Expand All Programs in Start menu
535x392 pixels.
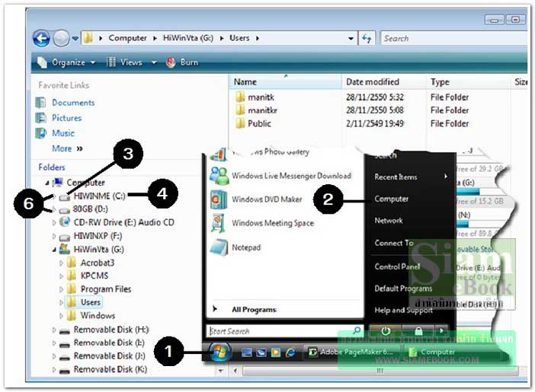254,310
